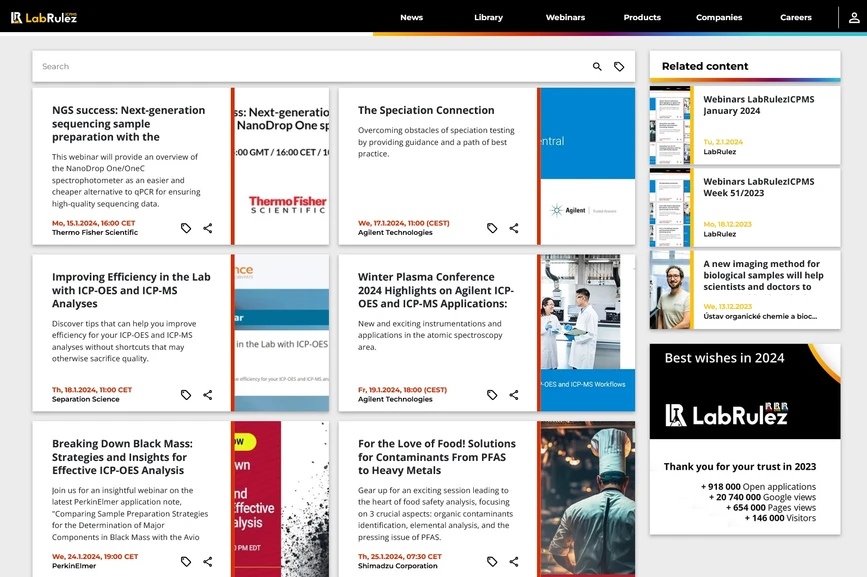Share the Winter Plasma Conference webinar
The image size is (867, 577).
(514, 395)
